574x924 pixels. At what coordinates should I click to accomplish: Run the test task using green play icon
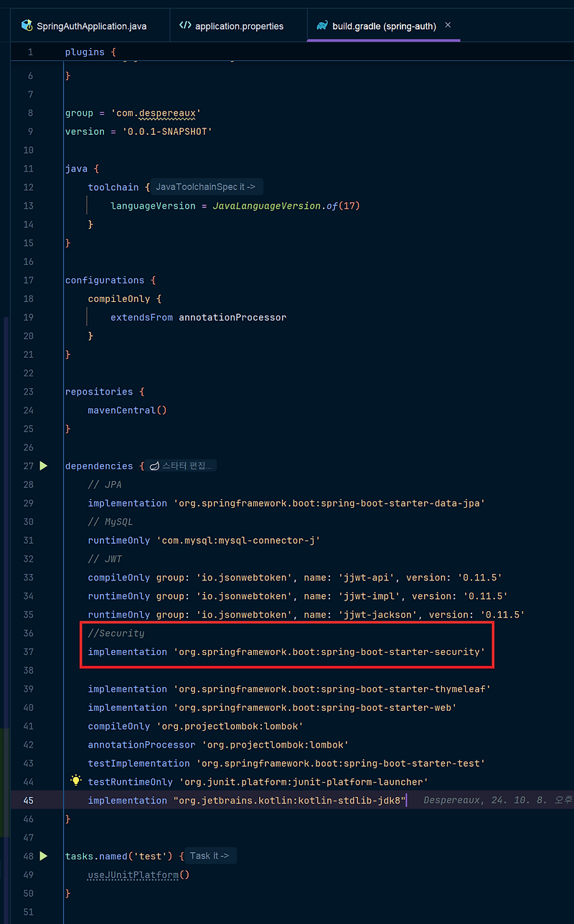[43, 856]
